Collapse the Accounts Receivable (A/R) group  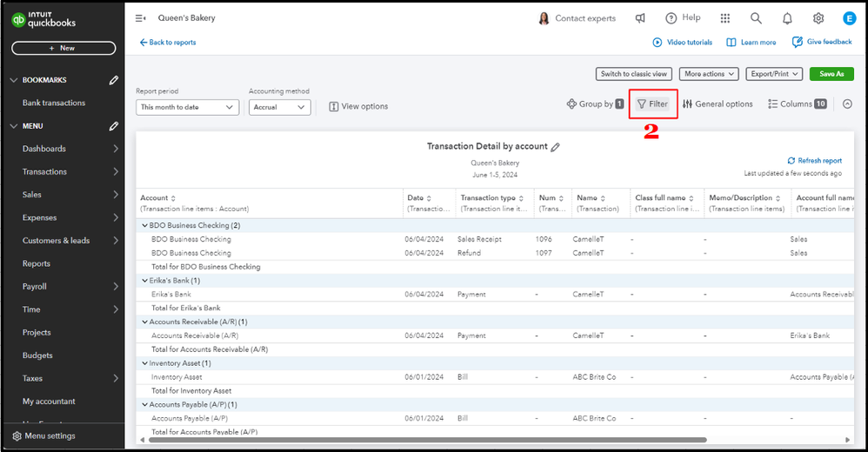144,322
